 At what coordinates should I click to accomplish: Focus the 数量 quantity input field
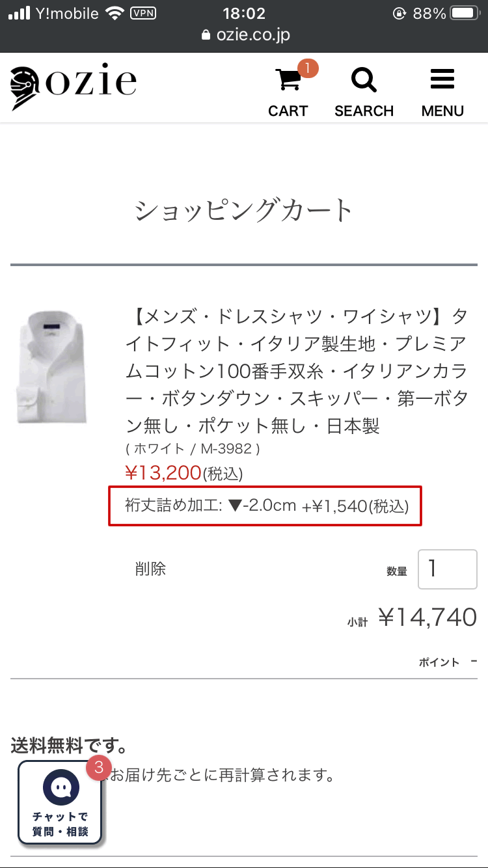[x=447, y=569]
